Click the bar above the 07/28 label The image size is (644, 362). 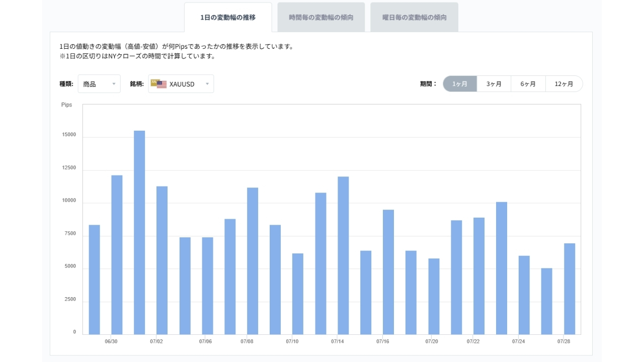pos(570,289)
